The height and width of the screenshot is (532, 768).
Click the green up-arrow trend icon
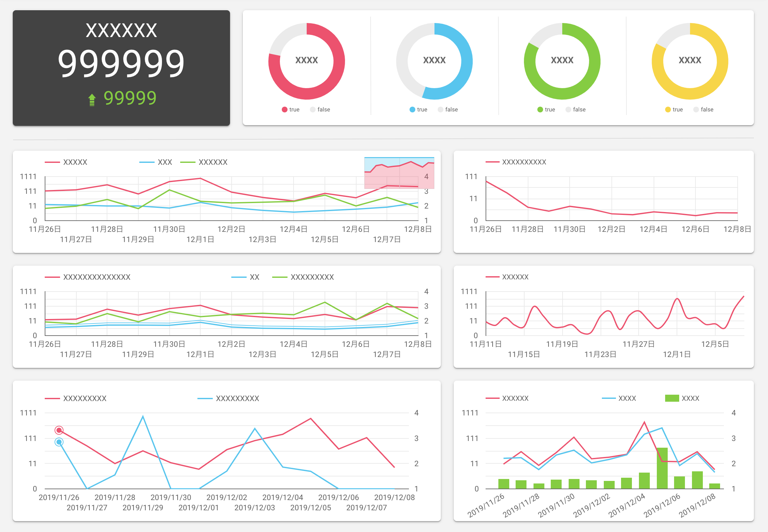pos(92,100)
